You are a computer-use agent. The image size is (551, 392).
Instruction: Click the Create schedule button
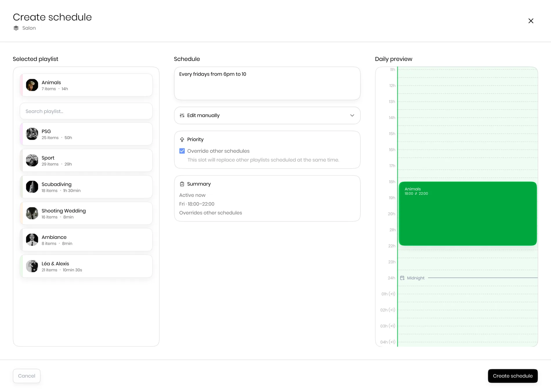click(513, 376)
